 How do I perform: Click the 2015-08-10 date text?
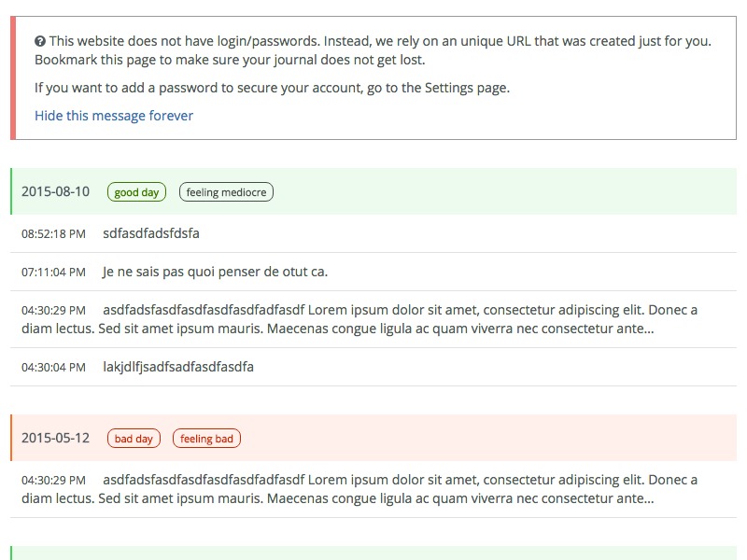coord(56,192)
